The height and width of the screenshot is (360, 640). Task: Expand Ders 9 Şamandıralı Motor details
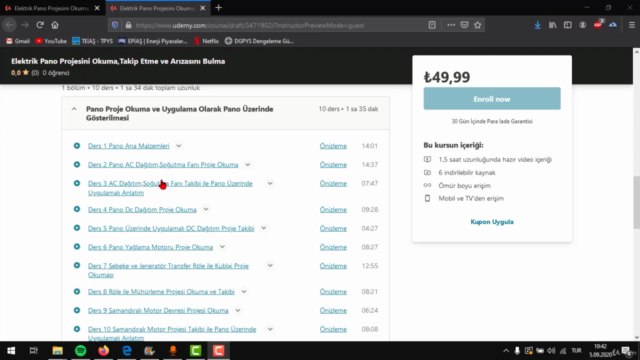pyautogui.click(x=238, y=310)
